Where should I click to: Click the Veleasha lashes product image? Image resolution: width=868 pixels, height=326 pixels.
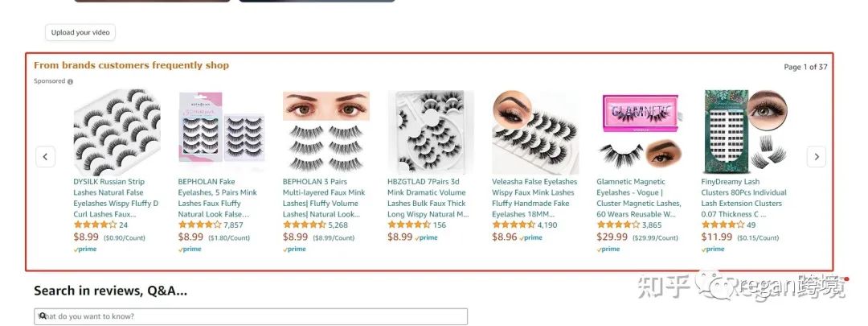(x=535, y=132)
